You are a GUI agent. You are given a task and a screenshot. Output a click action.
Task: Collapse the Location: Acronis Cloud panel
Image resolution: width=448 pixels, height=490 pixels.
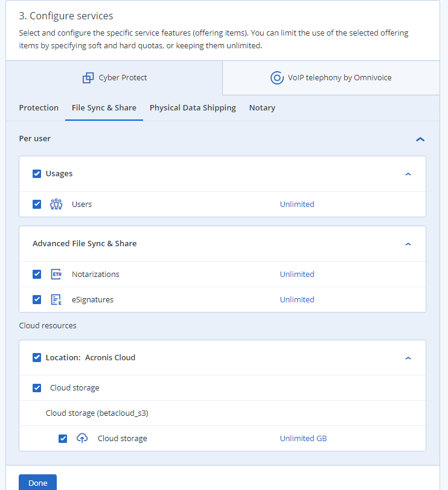408,358
